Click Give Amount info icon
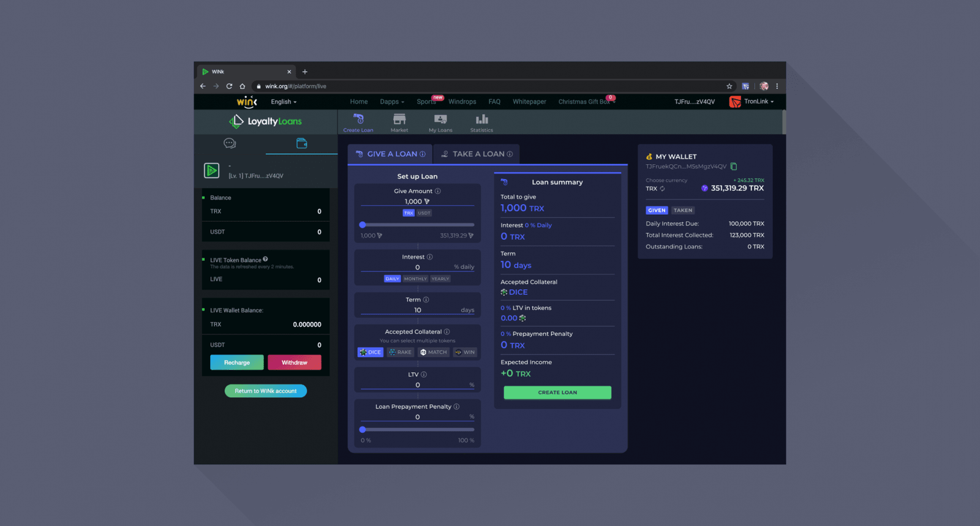The width and height of the screenshot is (980, 526). 437,191
